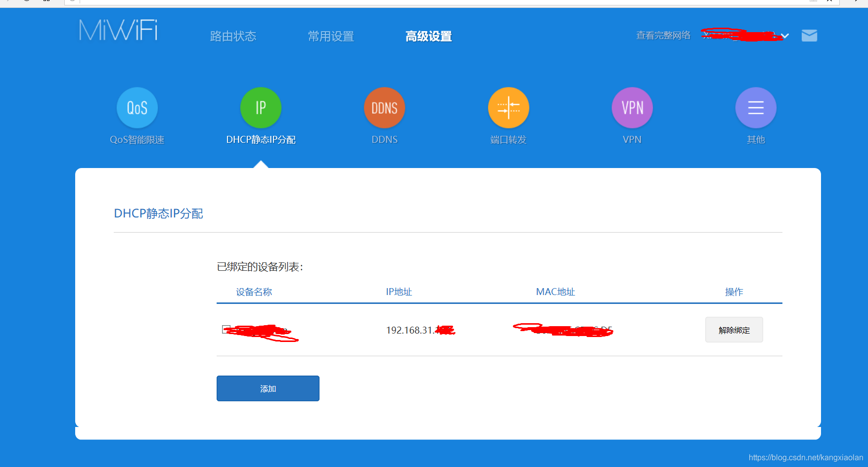Image resolution: width=868 pixels, height=467 pixels.
Task: Expand the account dropdown chevron
Action: pos(785,36)
